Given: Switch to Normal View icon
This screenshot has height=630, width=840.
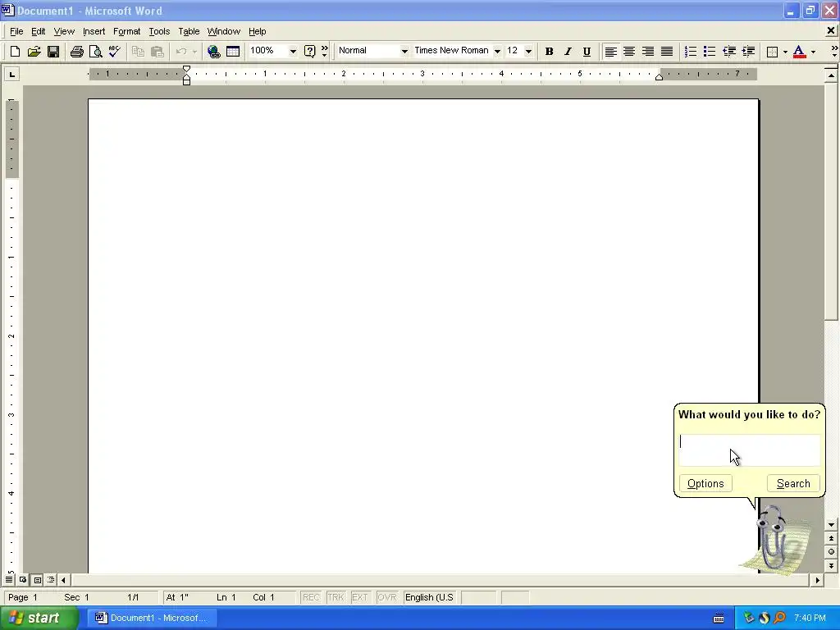Looking at the screenshot, I should coord(9,580).
